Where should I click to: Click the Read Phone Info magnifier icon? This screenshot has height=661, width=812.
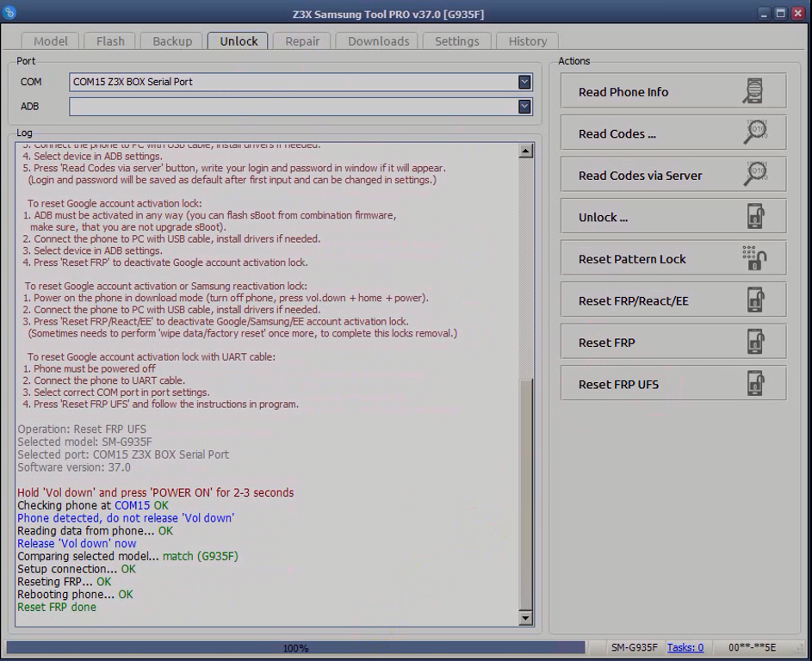(753, 91)
